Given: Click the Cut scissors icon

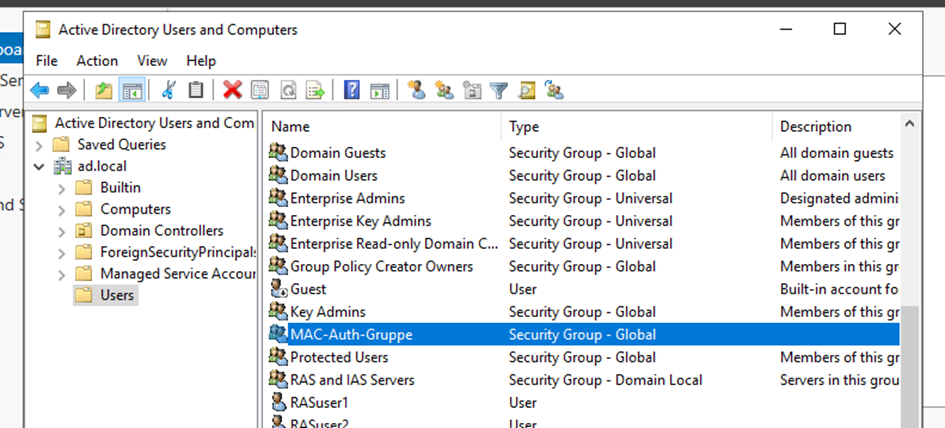Looking at the screenshot, I should (x=168, y=91).
